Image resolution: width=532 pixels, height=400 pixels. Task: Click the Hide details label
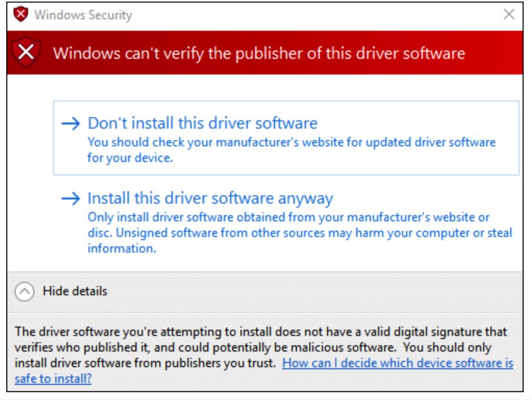75,291
